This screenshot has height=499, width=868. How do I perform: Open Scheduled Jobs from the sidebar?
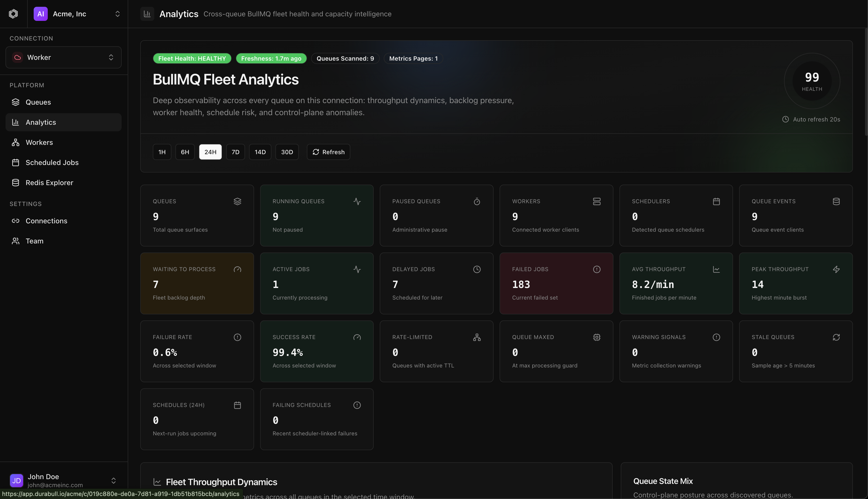(x=52, y=162)
